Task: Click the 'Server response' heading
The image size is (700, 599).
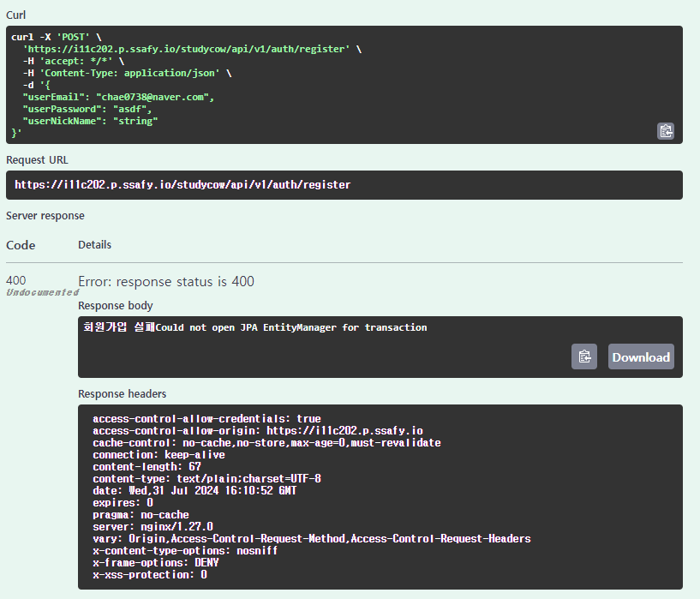Action: 45,216
